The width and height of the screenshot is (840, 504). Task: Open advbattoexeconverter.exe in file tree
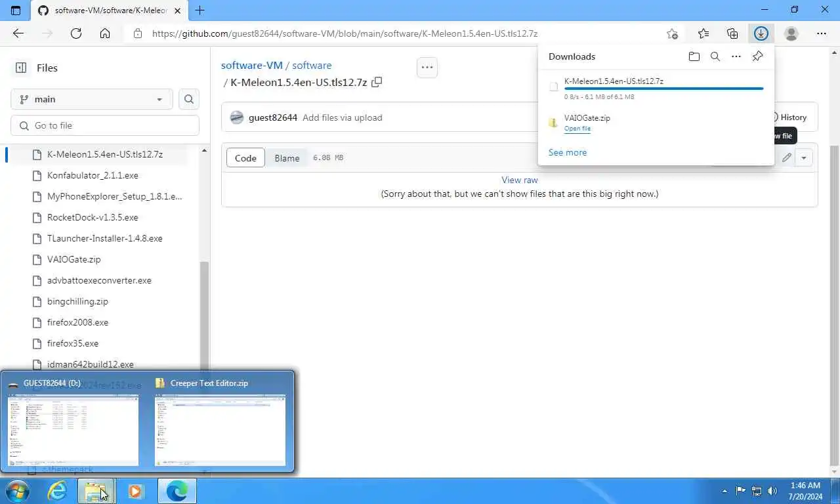click(x=99, y=280)
